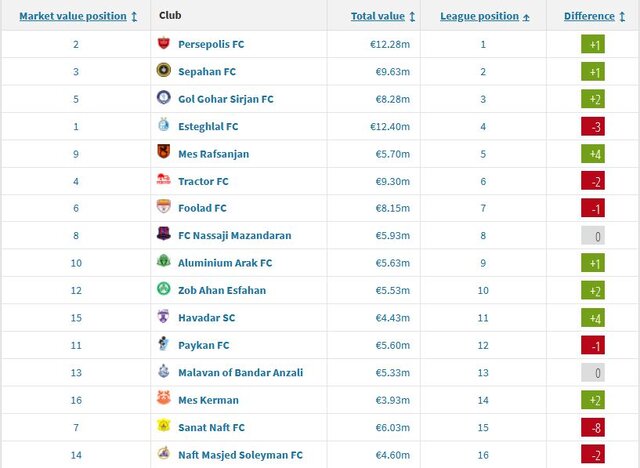Click the red -8 difference badge
The height and width of the screenshot is (468, 640).
pos(595,427)
